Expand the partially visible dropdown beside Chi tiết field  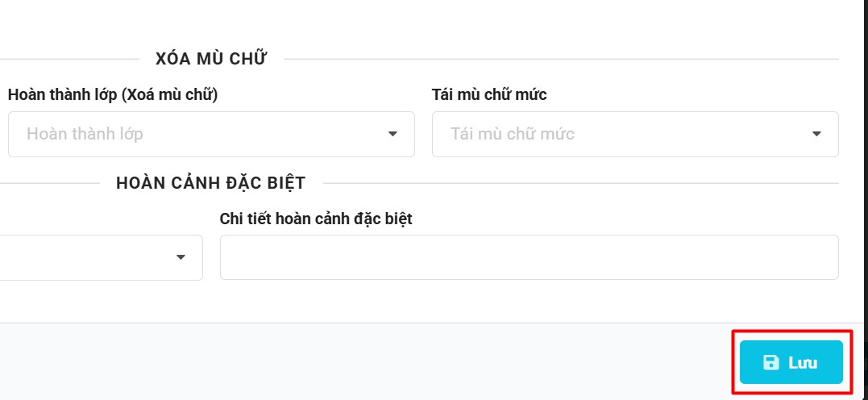181,257
